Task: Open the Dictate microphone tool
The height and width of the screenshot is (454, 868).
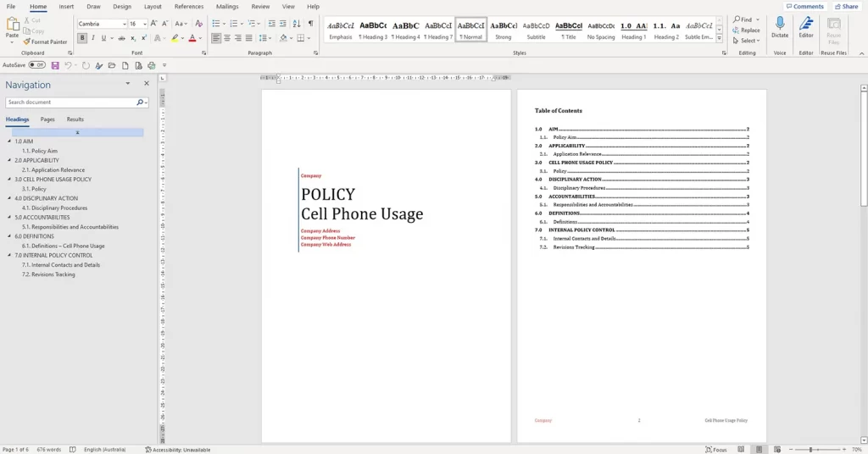Action: 780,27
